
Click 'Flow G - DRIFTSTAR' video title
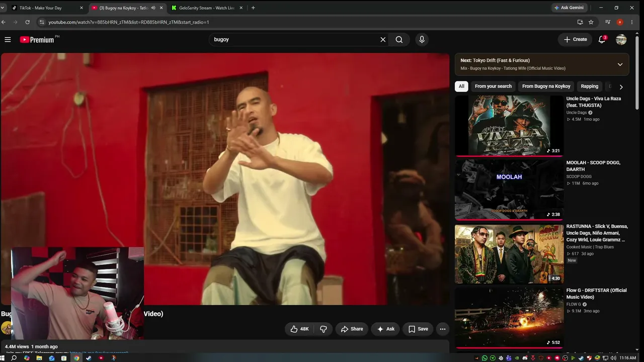pos(597,294)
